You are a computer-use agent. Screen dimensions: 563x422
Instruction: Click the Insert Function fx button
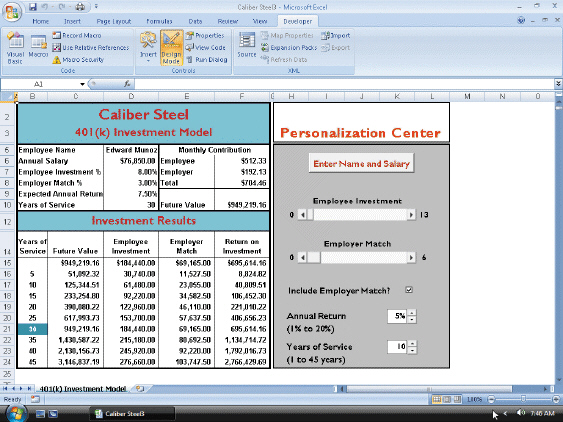[x=127, y=84]
